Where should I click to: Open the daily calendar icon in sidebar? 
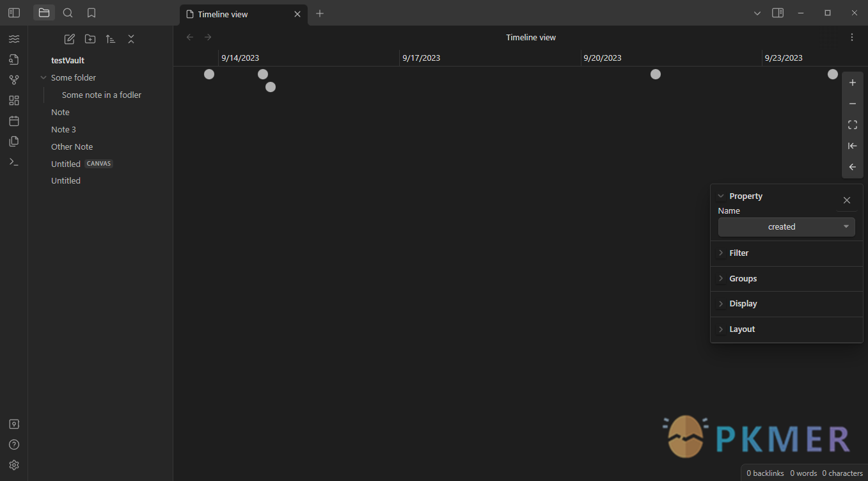click(x=13, y=120)
